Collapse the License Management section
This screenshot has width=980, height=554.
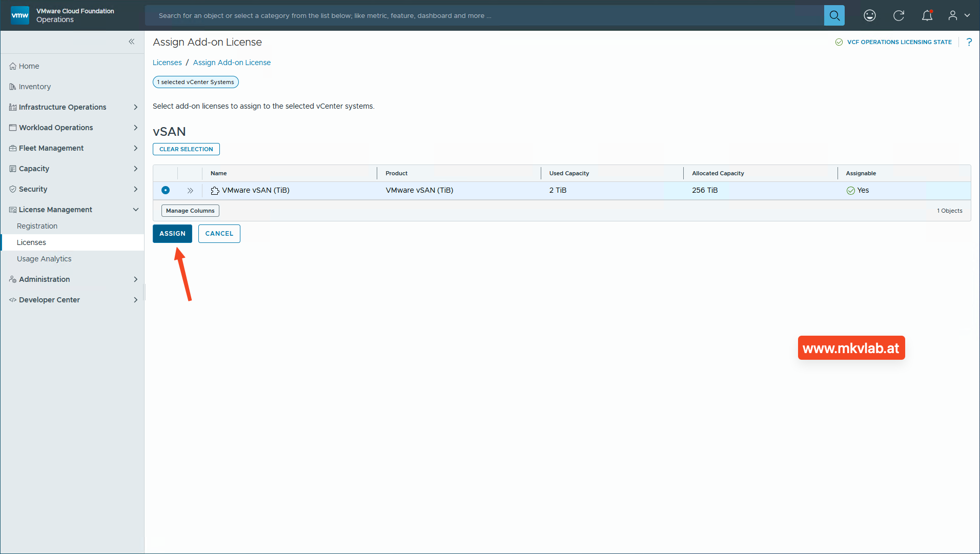[x=135, y=209]
